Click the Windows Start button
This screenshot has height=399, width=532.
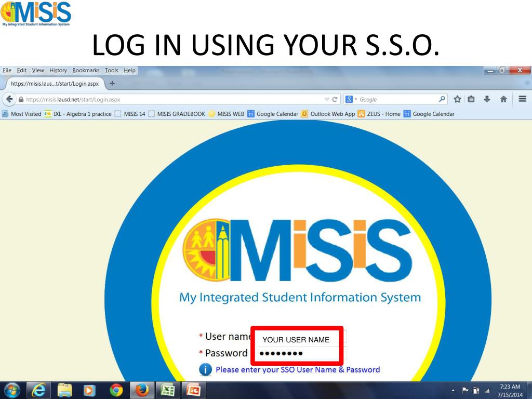[12, 391]
